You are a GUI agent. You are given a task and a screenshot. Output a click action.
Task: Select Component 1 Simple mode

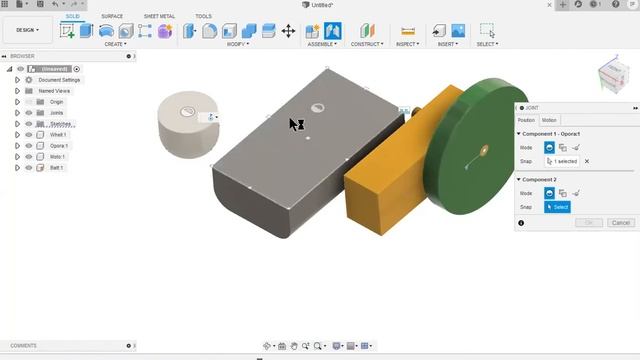click(549, 147)
